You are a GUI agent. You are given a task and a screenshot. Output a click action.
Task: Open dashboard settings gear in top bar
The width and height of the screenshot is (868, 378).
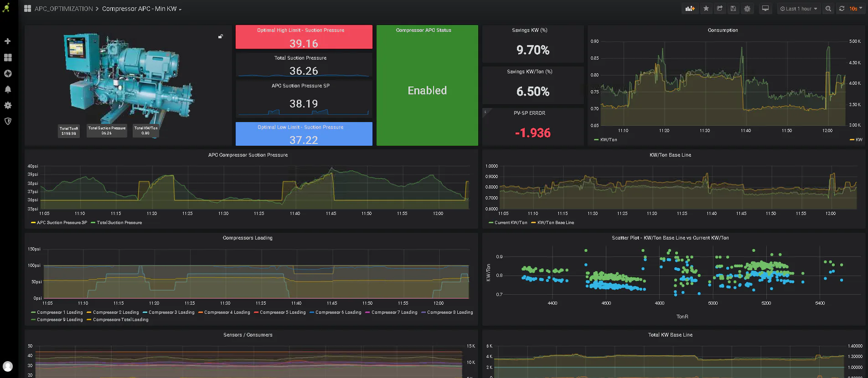tap(747, 9)
